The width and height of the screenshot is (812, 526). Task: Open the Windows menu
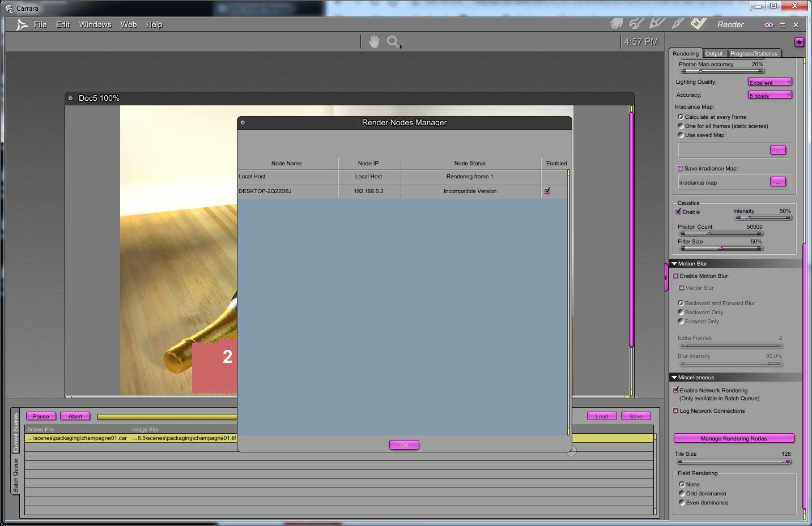(95, 24)
